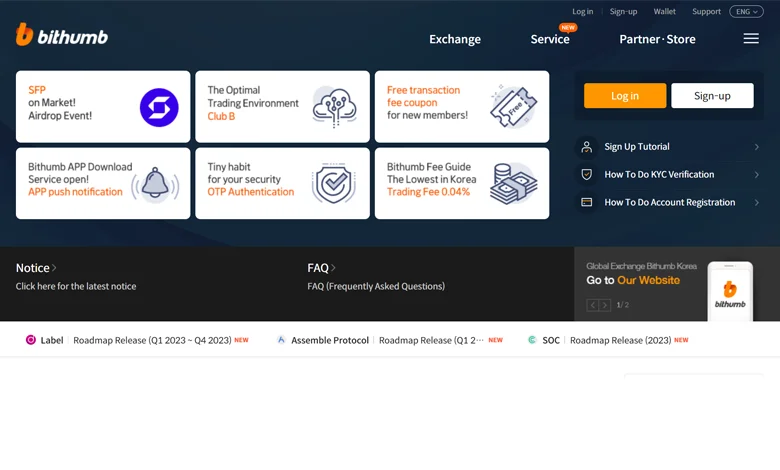This screenshot has height=470, width=780.
Task: Expand How To Do Account Registration chevron
Action: [756, 202]
